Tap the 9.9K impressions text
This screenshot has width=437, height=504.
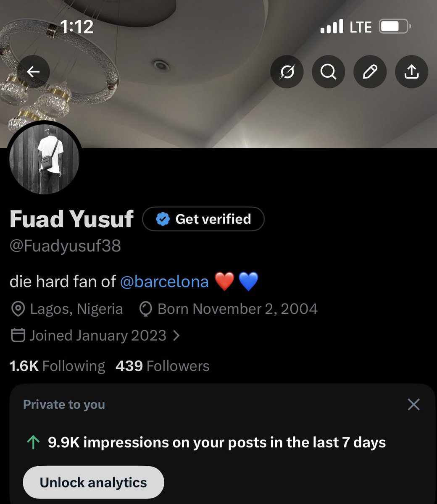[x=217, y=443]
